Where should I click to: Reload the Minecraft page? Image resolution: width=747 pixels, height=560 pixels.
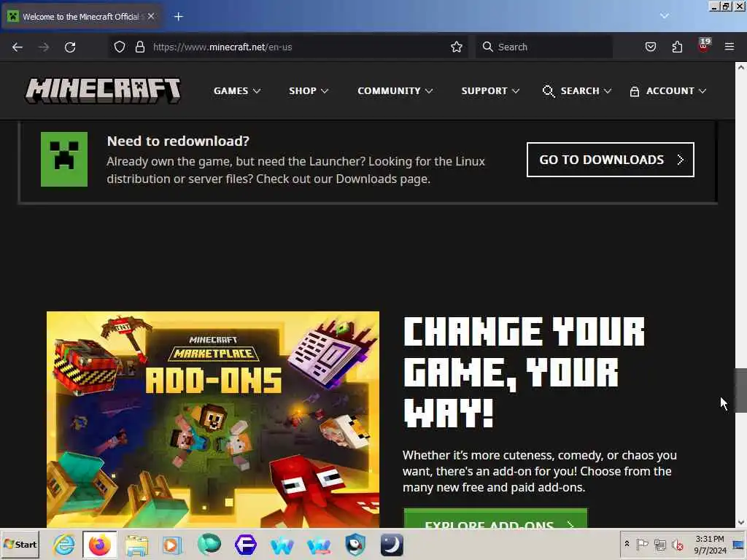70,47
